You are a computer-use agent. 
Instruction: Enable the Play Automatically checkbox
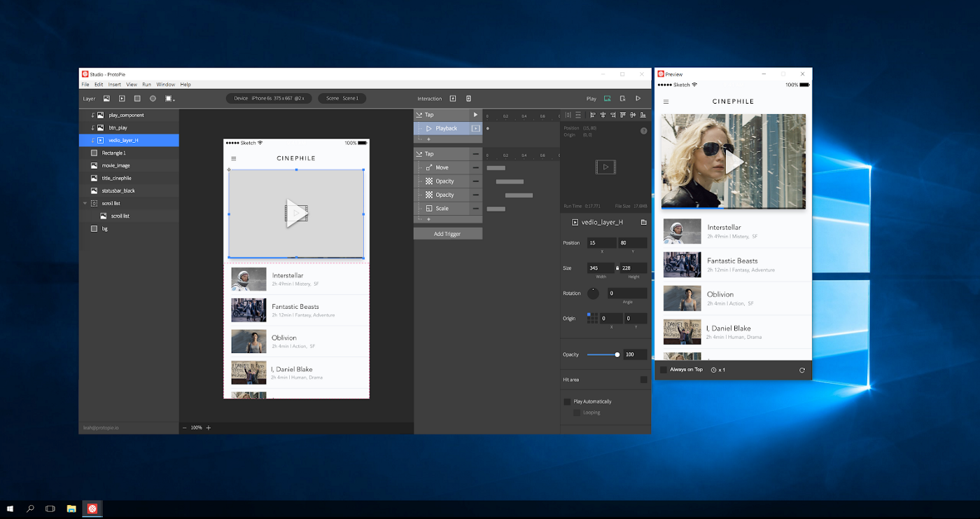pos(567,402)
